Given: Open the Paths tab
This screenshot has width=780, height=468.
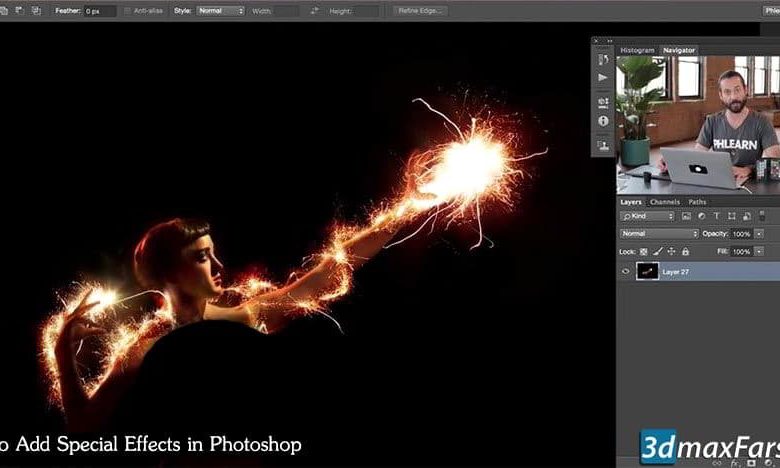Looking at the screenshot, I should point(697,202).
